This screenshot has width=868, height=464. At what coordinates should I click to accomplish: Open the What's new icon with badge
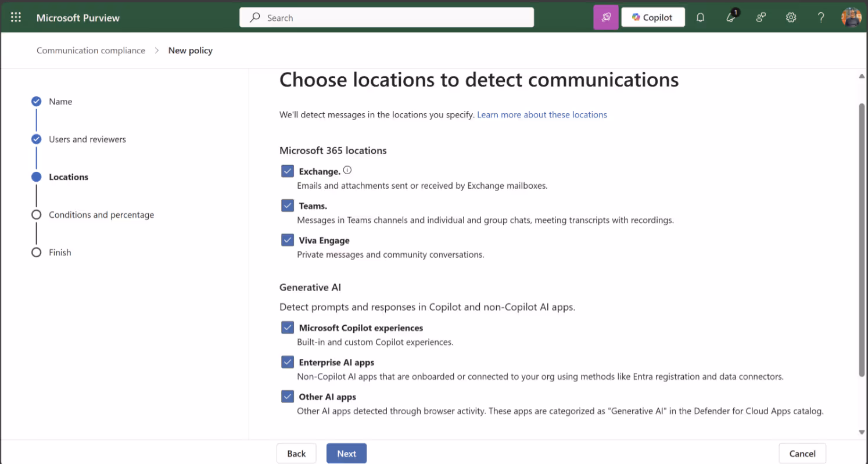(x=731, y=17)
